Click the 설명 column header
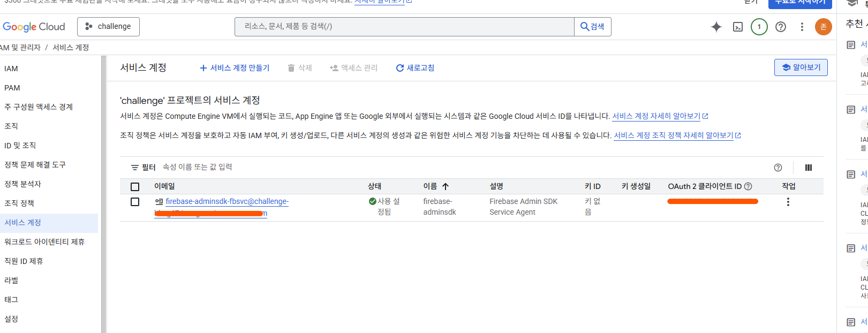The height and width of the screenshot is (333, 868). click(496, 186)
